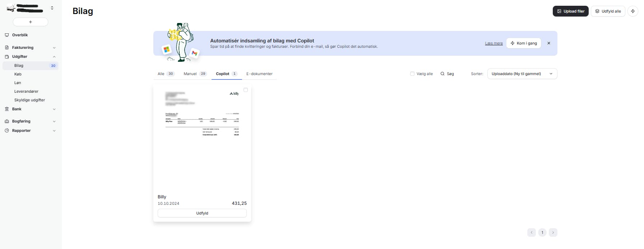
Task: Open the E-dokumenter tab
Action: pyautogui.click(x=259, y=74)
